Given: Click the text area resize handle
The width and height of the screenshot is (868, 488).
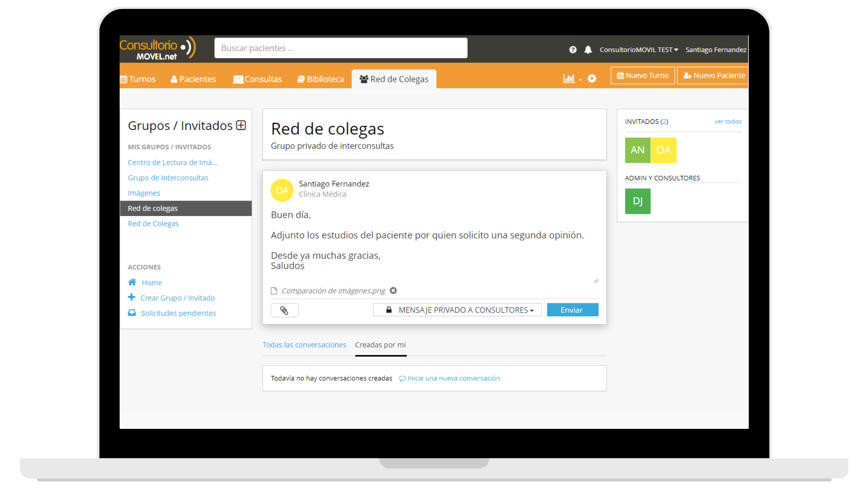Looking at the screenshot, I should tap(596, 281).
